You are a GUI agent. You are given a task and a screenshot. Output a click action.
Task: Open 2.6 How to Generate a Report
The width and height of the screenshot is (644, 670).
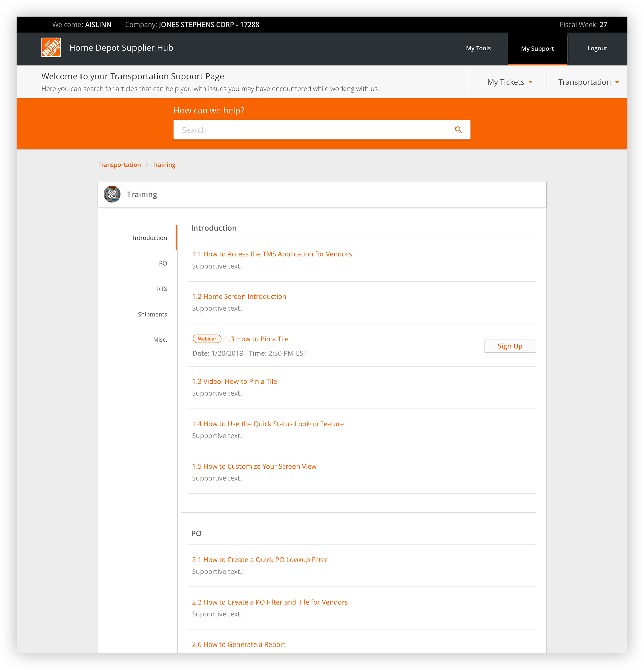pos(238,644)
